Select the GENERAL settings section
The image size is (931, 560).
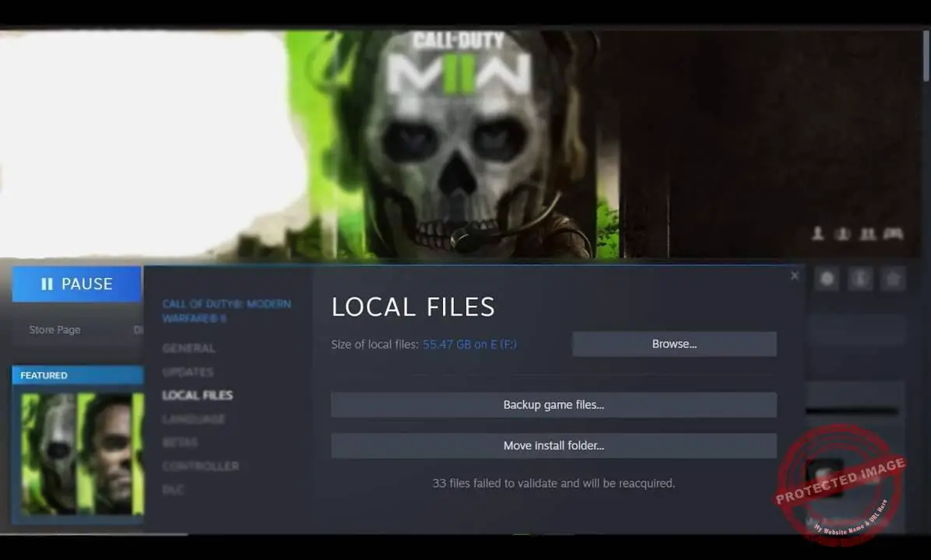pyautogui.click(x=188, y=348)
